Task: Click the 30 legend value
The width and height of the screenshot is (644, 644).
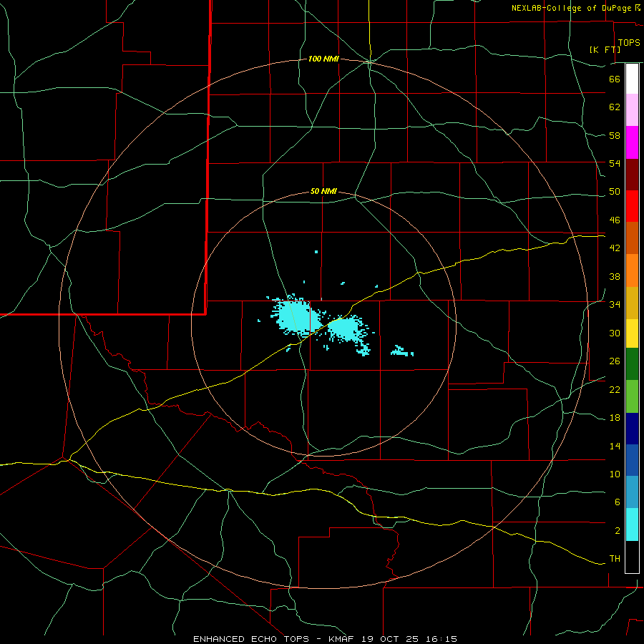Action: coord(615,333)
